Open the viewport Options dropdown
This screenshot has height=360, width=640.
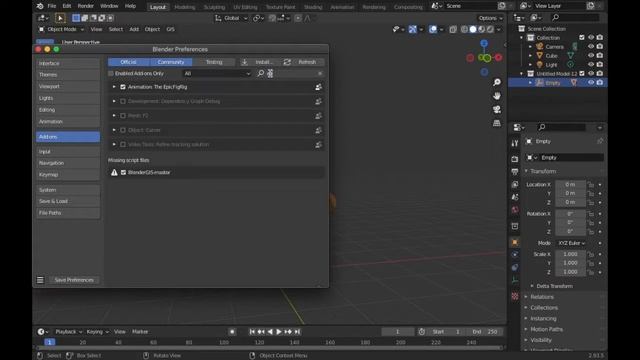pyautogui.click(x=491, y=18)
